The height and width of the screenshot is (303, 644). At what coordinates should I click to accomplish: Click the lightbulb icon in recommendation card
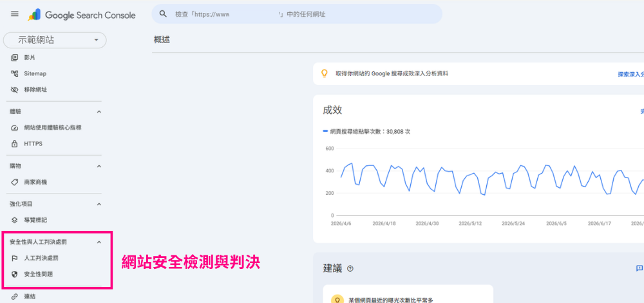(x=337, y=300)
